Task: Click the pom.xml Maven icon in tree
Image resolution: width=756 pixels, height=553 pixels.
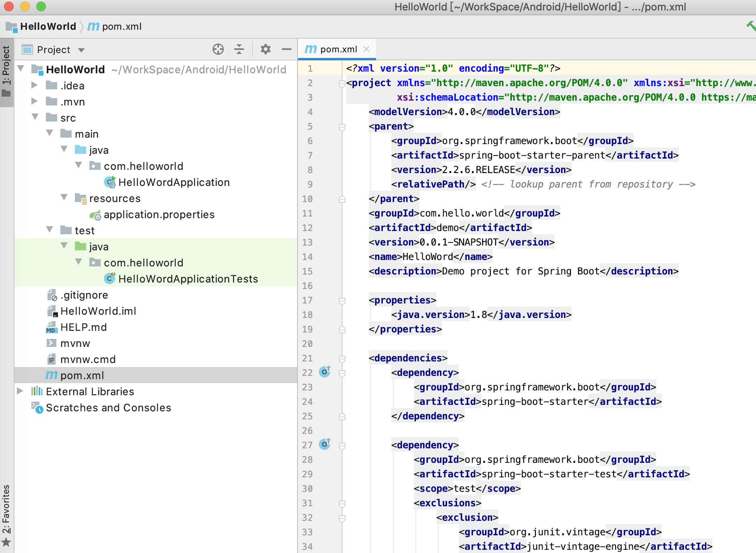Action: [52, 375]
